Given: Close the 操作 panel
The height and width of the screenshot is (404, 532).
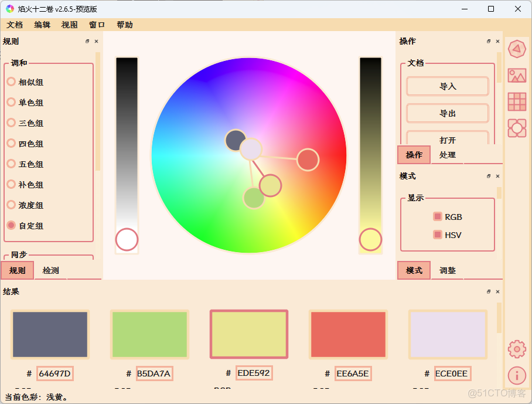Looking at the screenshot, I should pos(498,41).
